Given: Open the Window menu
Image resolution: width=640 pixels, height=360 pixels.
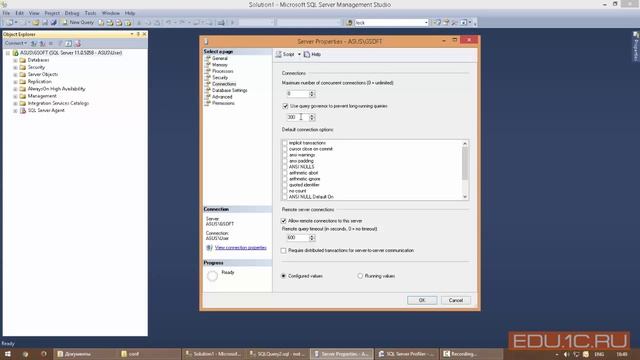Looking at the screenshot, I should coord(111,13).
